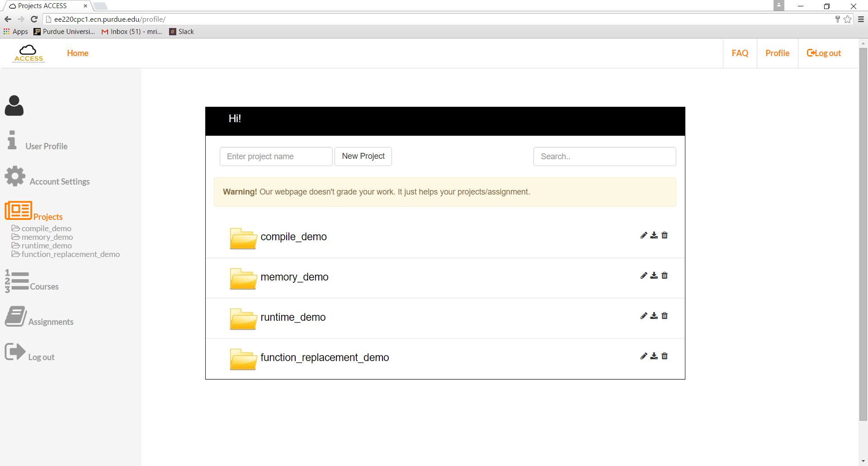Go to Profile in top navigation

click(x=777, y=53)
